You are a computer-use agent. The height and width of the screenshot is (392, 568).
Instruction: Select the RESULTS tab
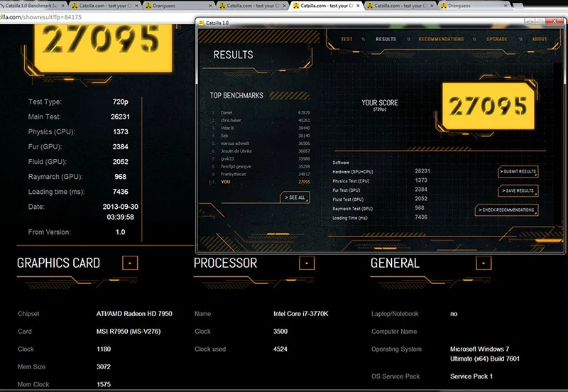click(386, 39)
